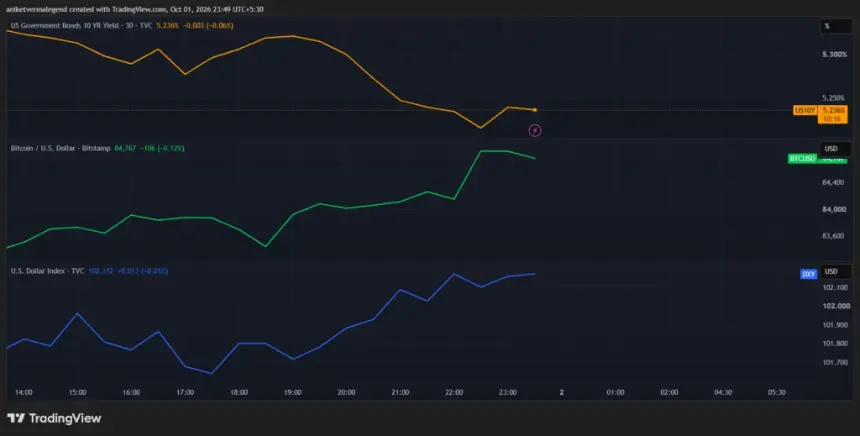The height and width of the screenshot is (436, 860).
Task: Click the 20:00 mark on time axis
Action: tap(346, 393)
